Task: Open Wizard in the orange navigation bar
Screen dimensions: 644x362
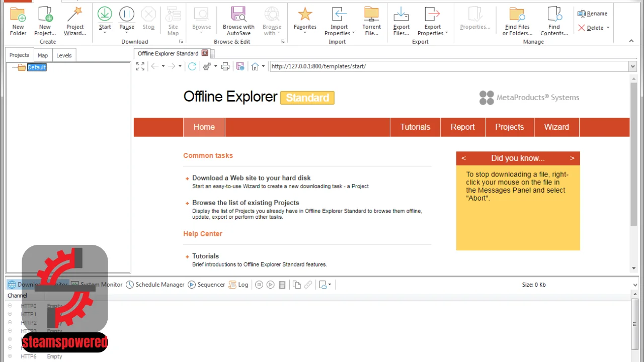Action: click(x=556, y=127)
